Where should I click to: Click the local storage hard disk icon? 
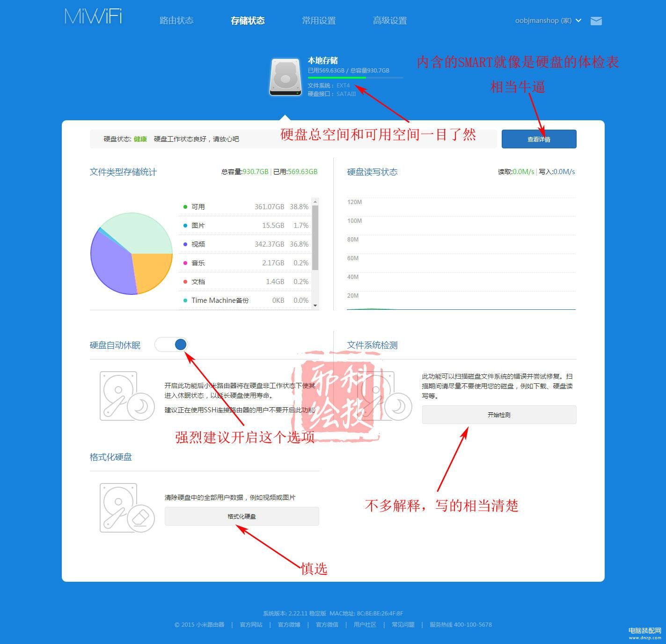coord(285,77)
